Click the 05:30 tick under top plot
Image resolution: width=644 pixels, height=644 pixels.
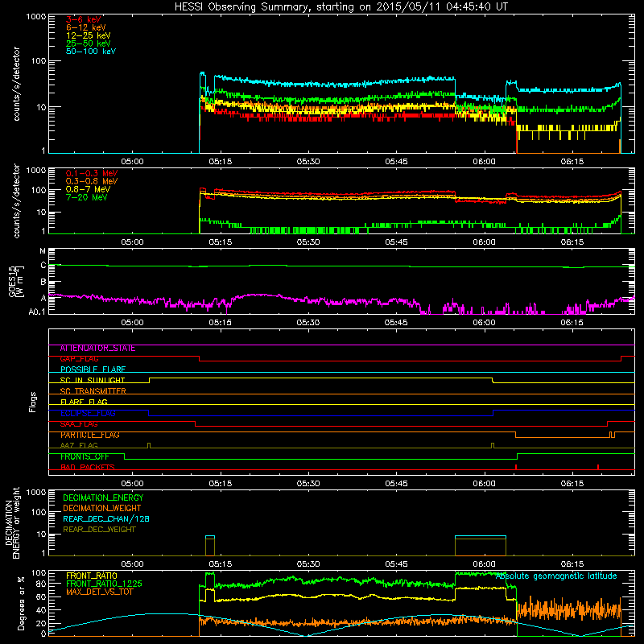pyautogui.click(x=308, y=162)
